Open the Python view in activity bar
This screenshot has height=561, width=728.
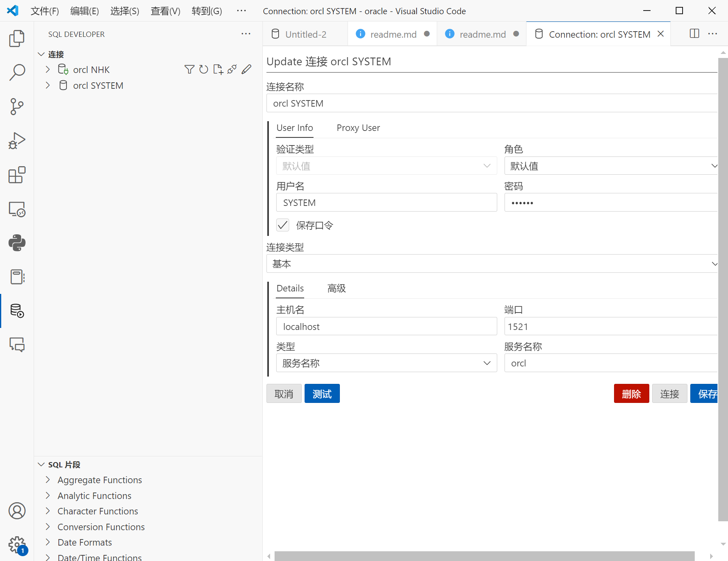coord(17,243)
